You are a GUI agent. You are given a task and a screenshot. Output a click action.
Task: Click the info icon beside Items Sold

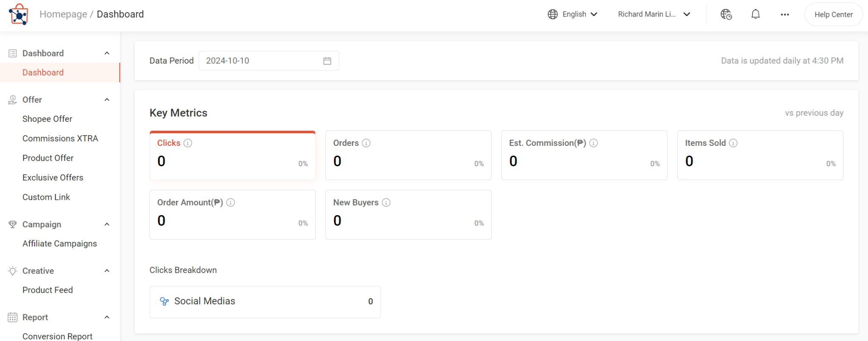733,143
